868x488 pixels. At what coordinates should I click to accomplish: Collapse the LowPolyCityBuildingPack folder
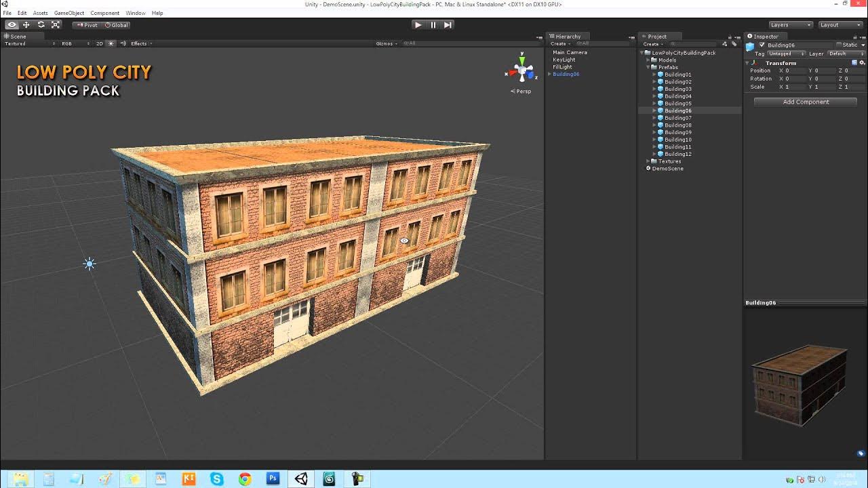point(642,53)
